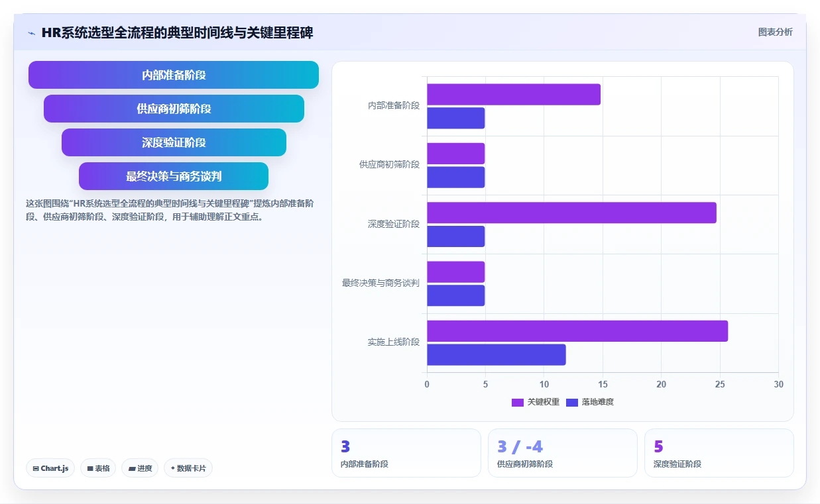This screenshot has height=504, width=820.
Task: Click the Chart.js tag chip
Action: [x=51, y=468]
